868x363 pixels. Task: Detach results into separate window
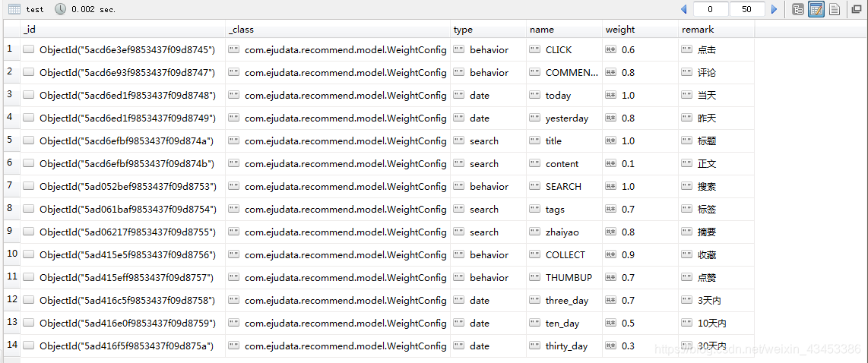pyautogui.click(x=857, y=9)
